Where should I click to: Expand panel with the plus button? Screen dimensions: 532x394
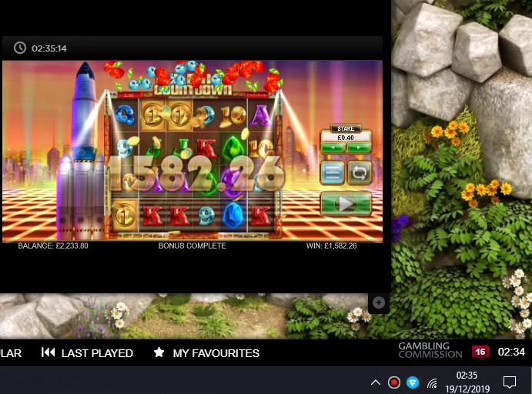(379, 302)
